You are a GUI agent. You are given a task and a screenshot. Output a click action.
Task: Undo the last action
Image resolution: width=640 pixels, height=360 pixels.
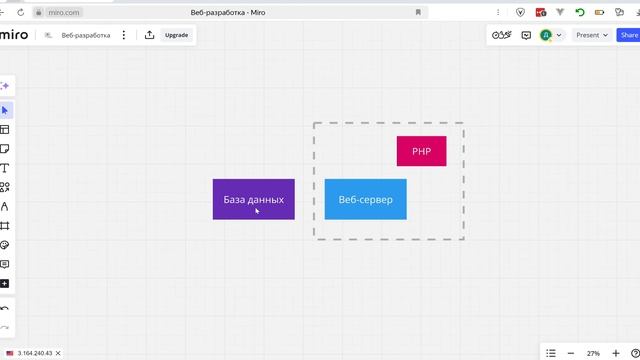(5, 309)
